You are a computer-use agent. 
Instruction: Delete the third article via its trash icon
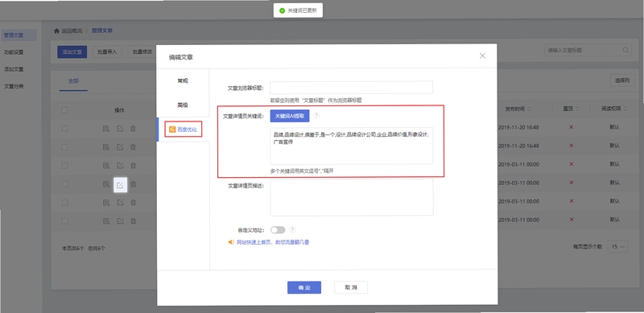pos(133,165)
